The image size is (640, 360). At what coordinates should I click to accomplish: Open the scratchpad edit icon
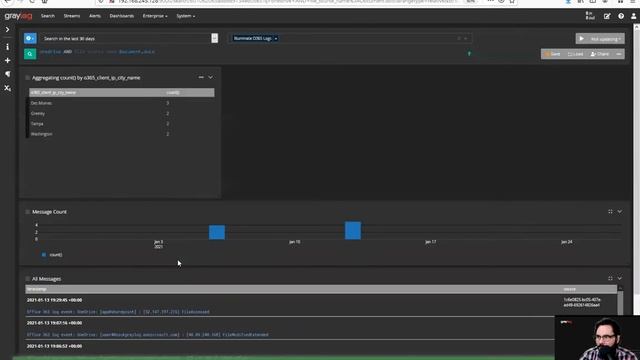[x=607, y=16]
